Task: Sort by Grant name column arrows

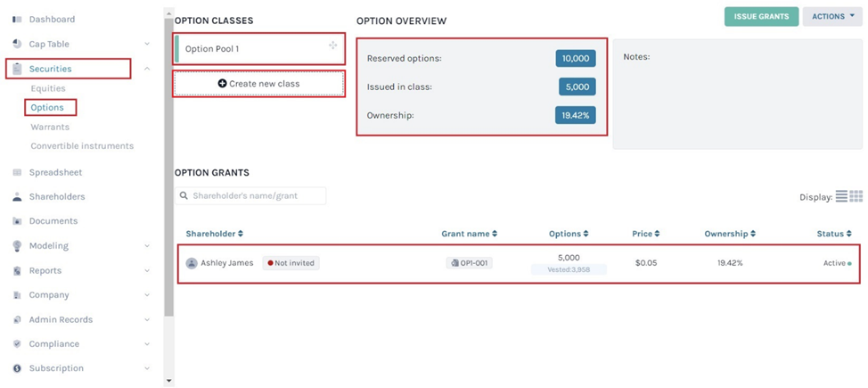Action: tap(495, 234)
